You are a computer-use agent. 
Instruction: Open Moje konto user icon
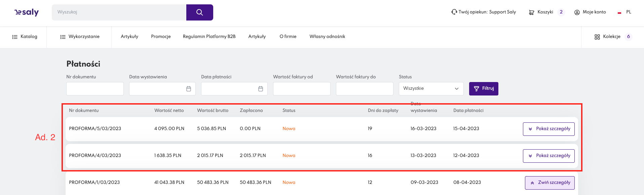tap(577, 12)
